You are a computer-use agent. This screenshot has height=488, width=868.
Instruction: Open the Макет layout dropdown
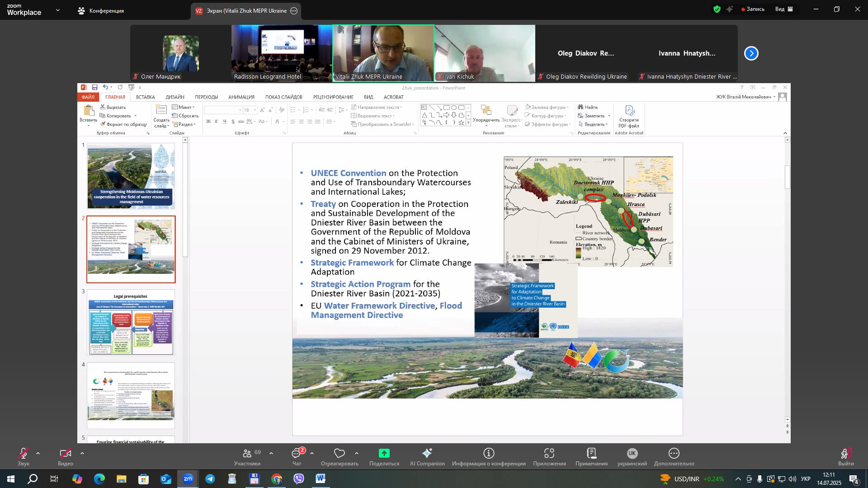pos(184,107)
